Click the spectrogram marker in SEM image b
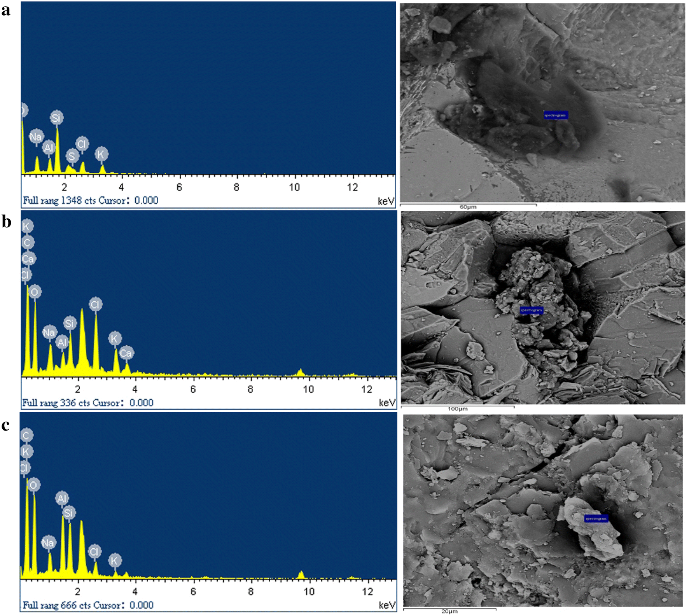Viewport: 689px width, 616px height. pyautogui.click(x=531, y=310)
